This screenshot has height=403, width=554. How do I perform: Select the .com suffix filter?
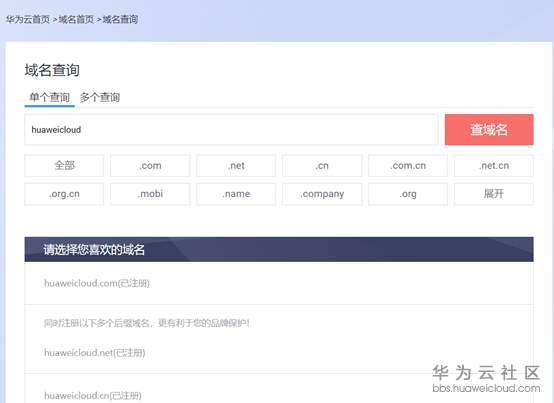(x=150, y=165)
